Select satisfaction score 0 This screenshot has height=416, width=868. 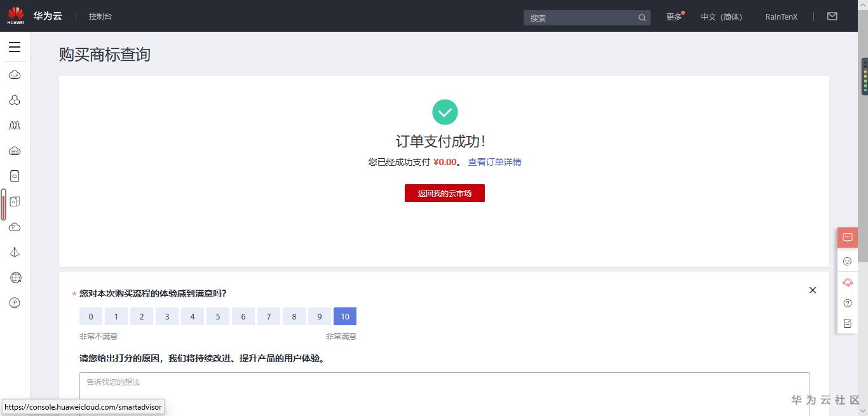(x=91, y=316)
